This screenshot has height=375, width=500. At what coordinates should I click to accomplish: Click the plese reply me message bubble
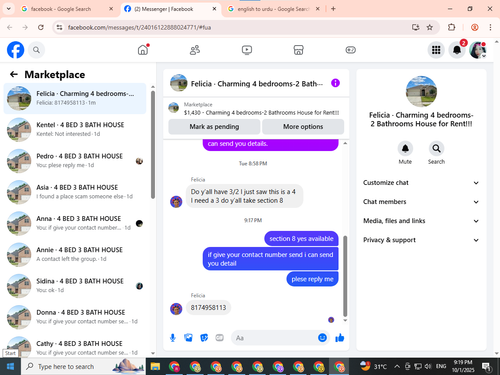(x=312, y=279)
